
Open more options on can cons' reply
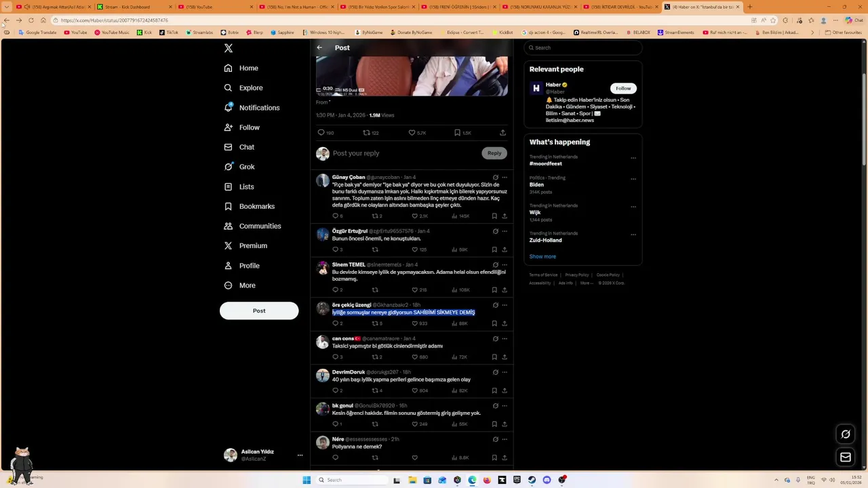pyautogui.click(x=505, y=339)
